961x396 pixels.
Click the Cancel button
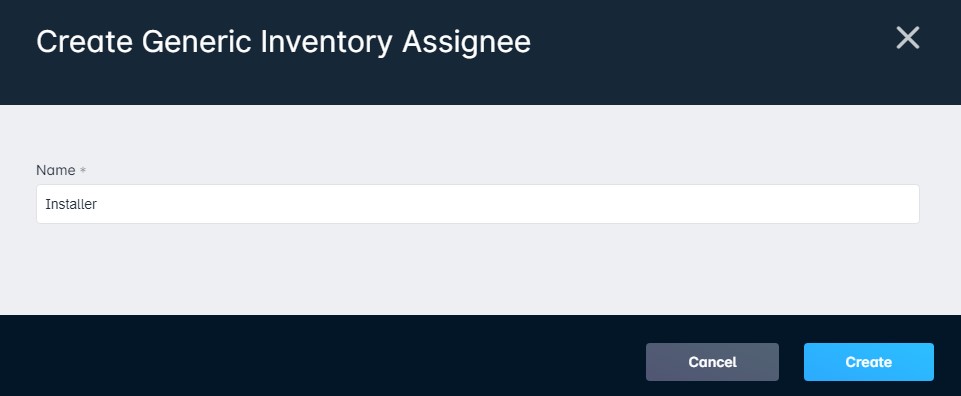tap(712, 362)
